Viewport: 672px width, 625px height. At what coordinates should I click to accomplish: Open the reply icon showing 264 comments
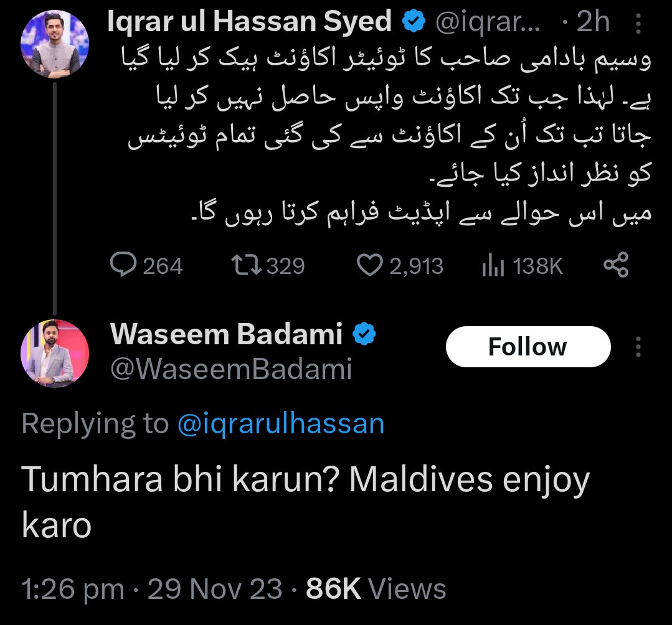tap(123, 265)
